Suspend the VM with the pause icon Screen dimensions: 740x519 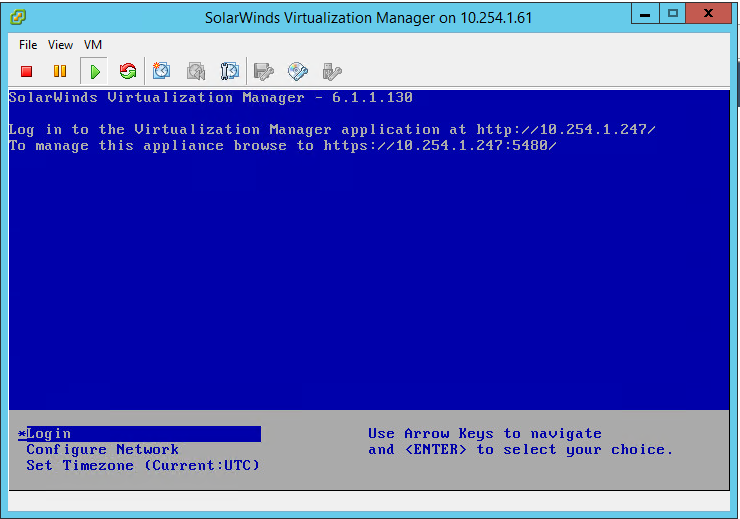click(60, 72)
